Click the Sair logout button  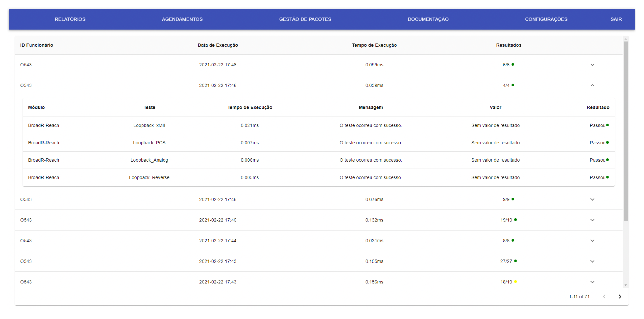point(616,19)
